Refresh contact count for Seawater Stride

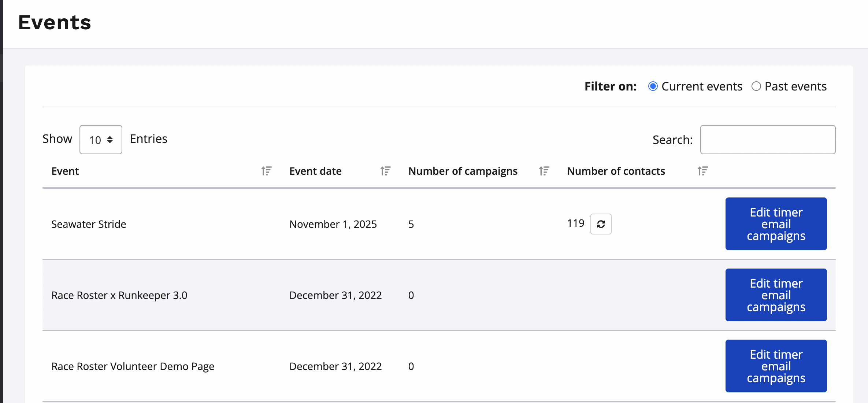[x=601, y=224]
